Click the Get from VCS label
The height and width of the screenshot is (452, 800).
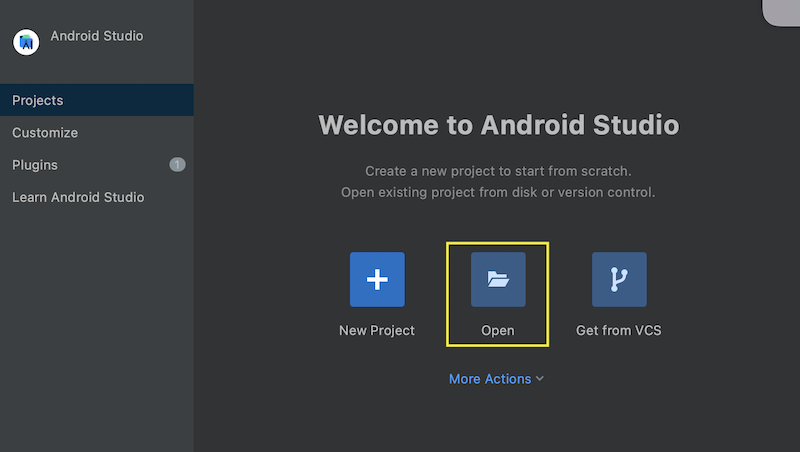tap(619, 330)
